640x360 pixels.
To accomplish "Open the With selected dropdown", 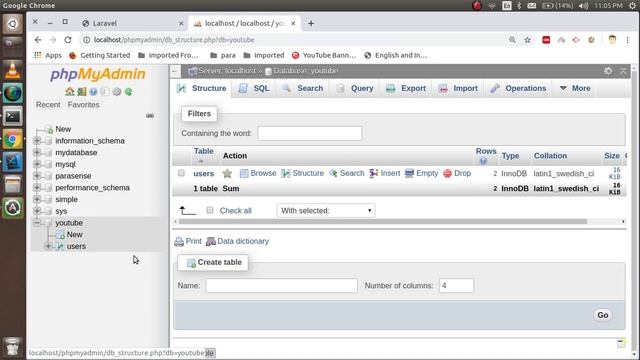I will [x=326, y=211].
